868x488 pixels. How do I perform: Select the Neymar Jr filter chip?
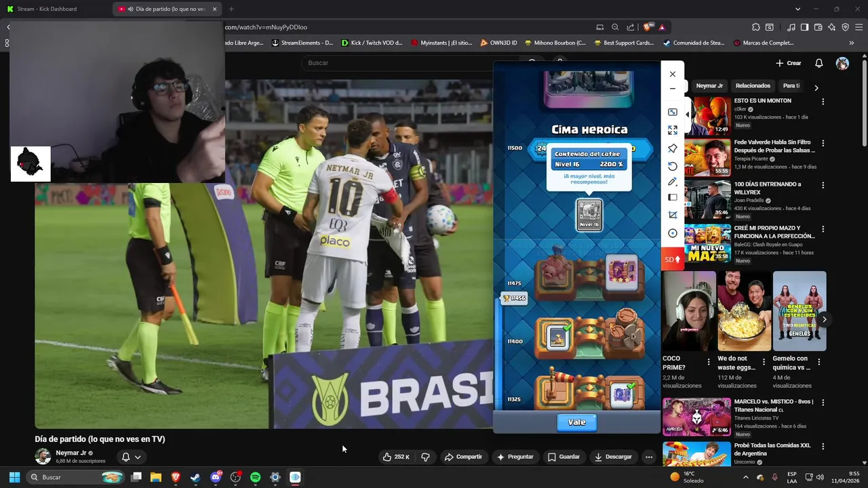pos(709,86)
